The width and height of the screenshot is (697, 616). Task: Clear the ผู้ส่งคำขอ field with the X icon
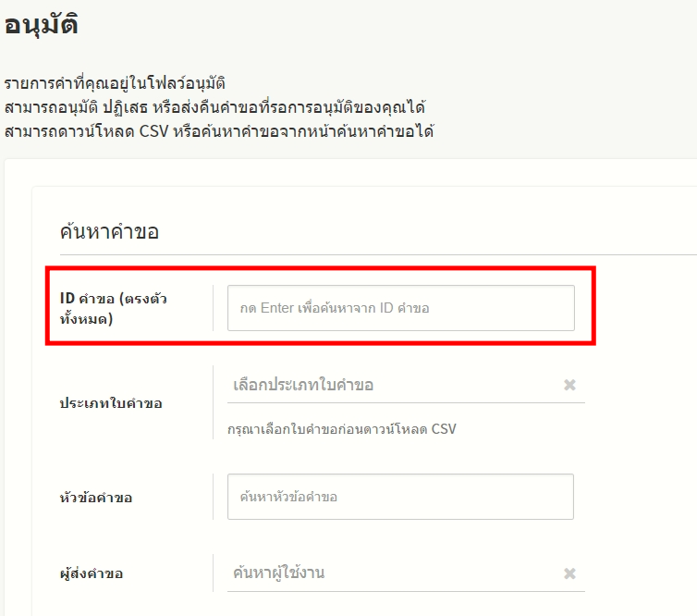(x=570, y=573)
